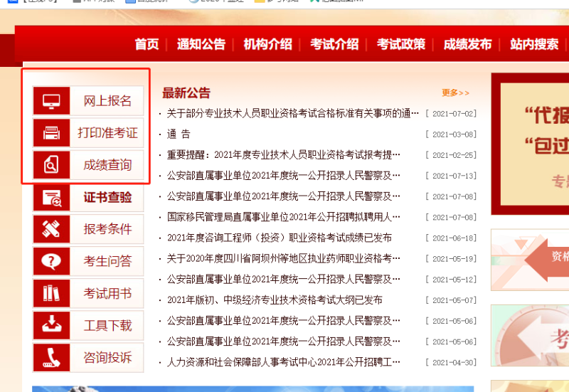Viewport: 569px width, 392px height.
Task: Open 考试政策 navigation menu
Action: pyautogui.click(x=401, y=44)
